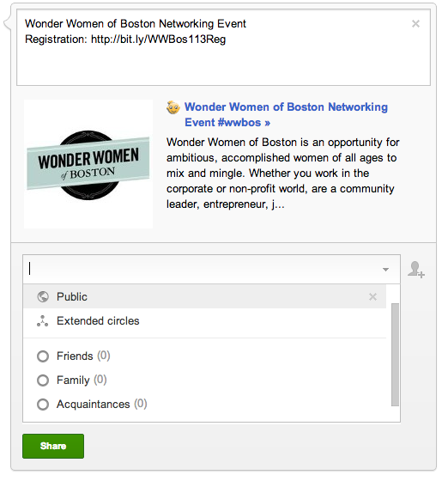The image size is (448, 481).
Task: Click the Extended circles network icon
Action: pyautogui.click(x=43, y=321)
